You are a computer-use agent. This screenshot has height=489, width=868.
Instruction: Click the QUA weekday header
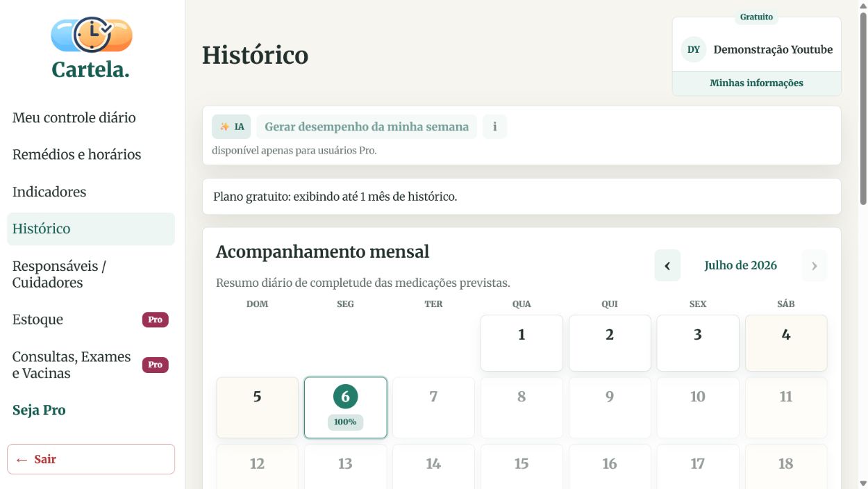[521, 304]
